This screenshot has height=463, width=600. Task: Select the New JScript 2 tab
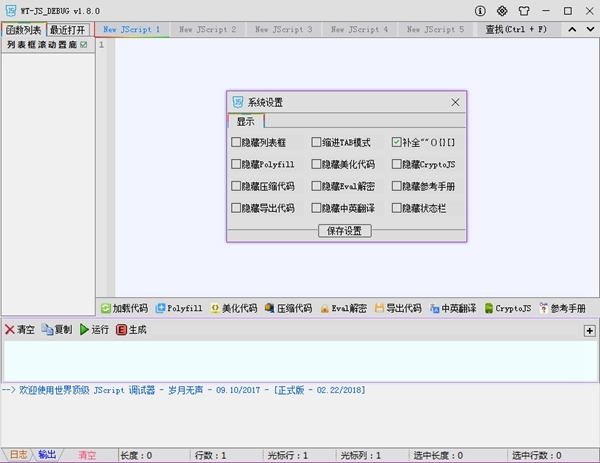[x=207, y=29]
